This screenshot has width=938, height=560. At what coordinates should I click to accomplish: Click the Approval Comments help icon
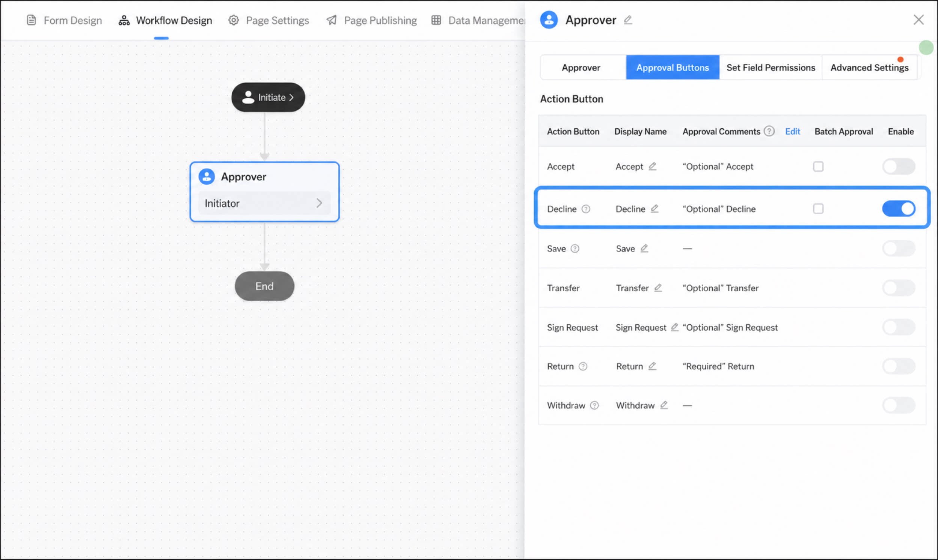[x=769, y=131]
